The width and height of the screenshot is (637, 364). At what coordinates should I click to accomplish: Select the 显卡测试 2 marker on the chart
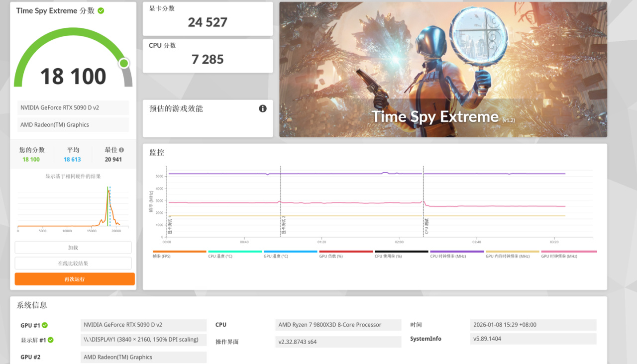tap(284, 225)
